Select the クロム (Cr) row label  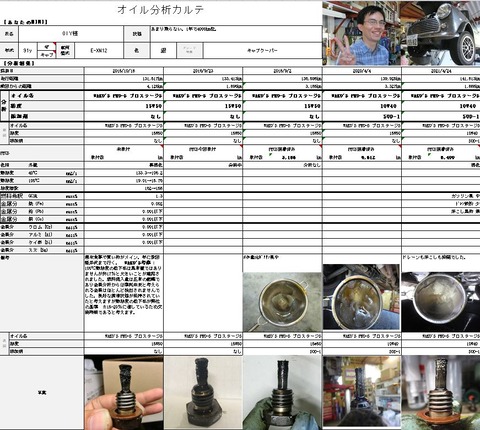(x=42, y=227)
